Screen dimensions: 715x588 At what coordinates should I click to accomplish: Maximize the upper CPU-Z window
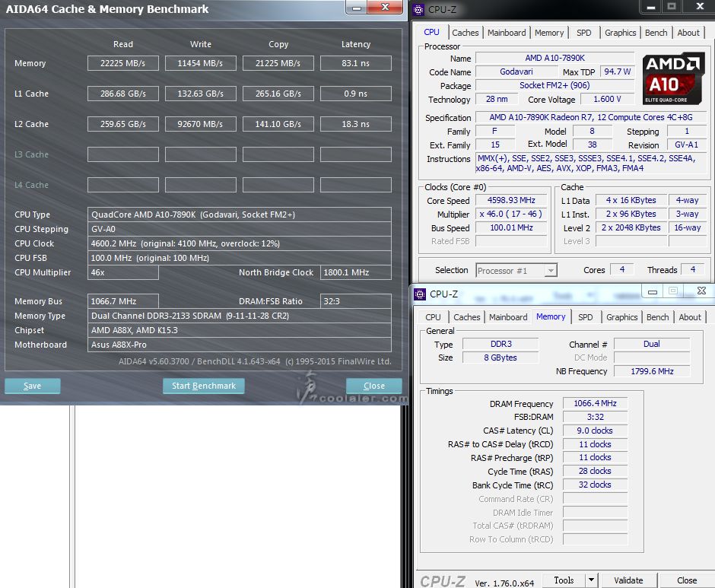click(x=671, y=7)
